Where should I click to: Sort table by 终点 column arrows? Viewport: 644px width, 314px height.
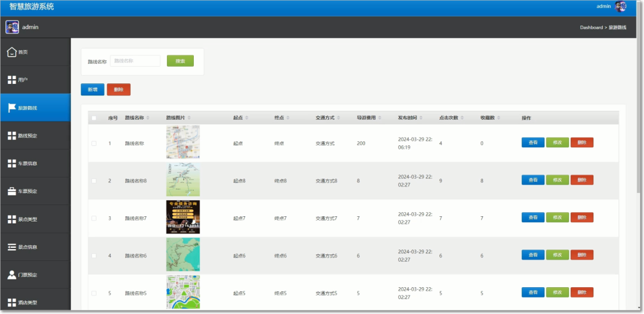(x=288, y=118)
